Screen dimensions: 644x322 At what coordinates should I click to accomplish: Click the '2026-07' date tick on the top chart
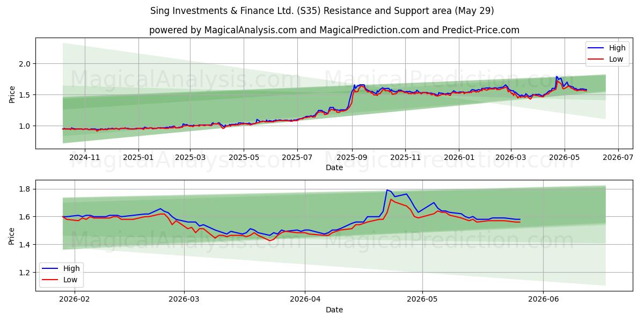618,158
